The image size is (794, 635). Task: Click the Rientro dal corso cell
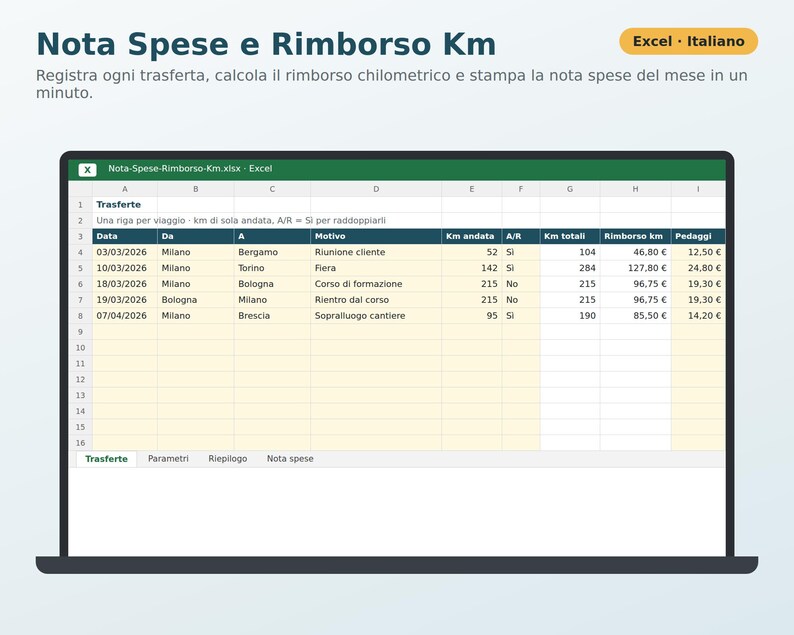pos(376,300)
